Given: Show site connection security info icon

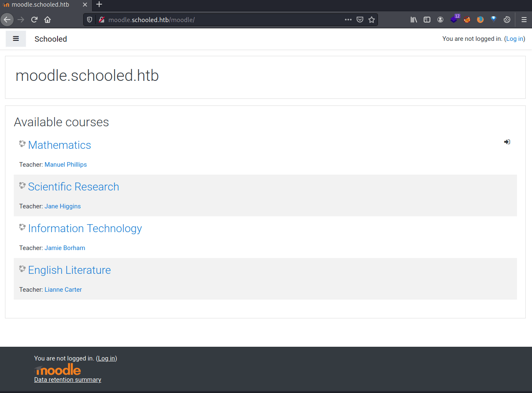Looking at the screenshot, I should [101, 20].
